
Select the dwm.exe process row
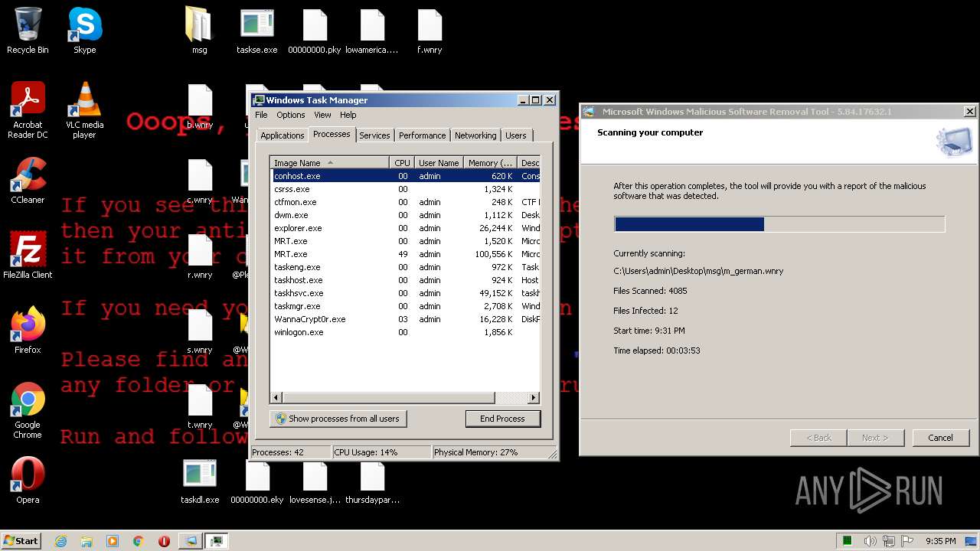pyautogui.click(x=405, y=215)
